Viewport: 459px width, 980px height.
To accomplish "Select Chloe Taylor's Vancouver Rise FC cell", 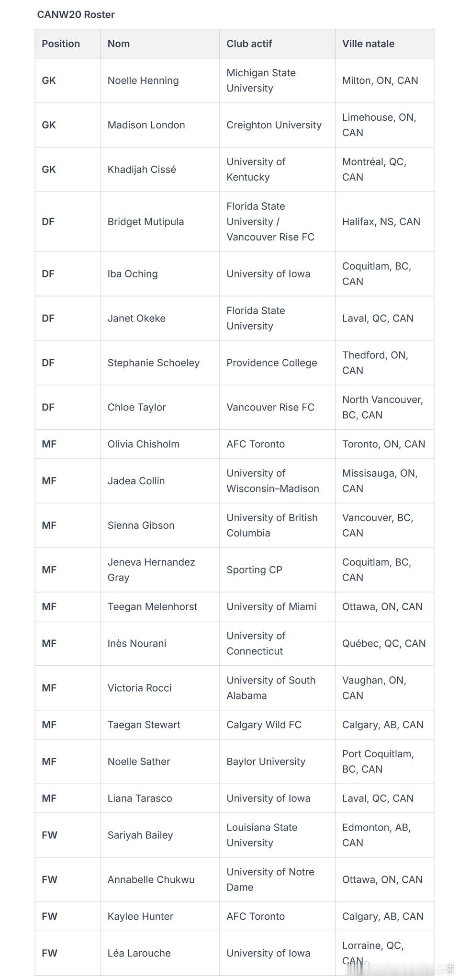I will click(x=277, y=408).
